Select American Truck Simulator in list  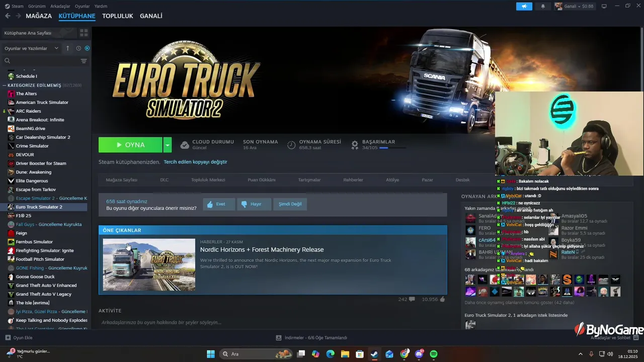(42, 103)
